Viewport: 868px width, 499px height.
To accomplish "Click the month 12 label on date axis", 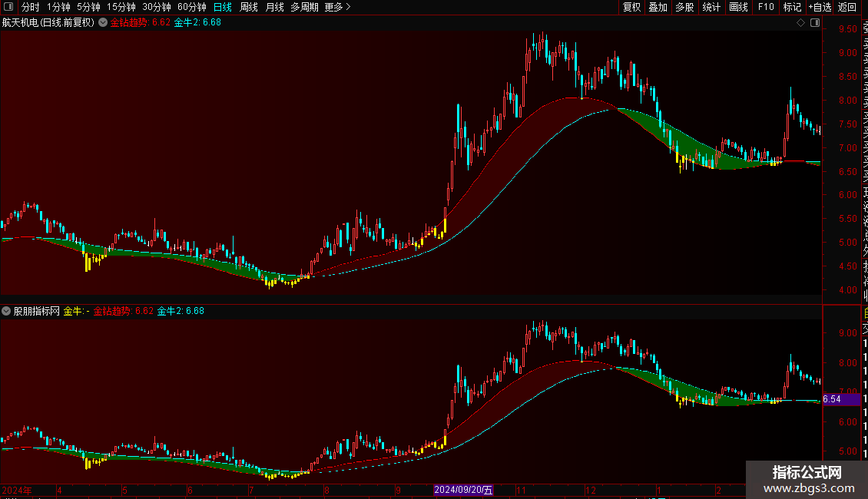I will (x=591, y=490).
